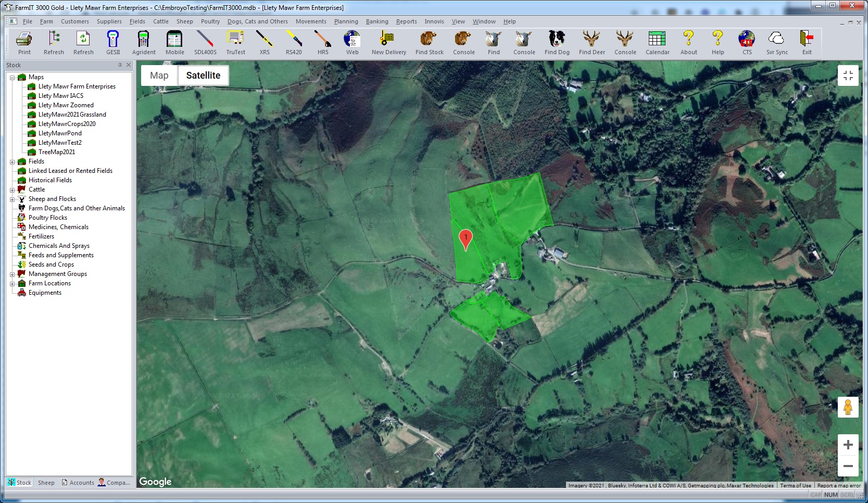Image resolution: width=868 pixels, height=503 pixels.
Task: Click Report a map error link
Action: 839,485
